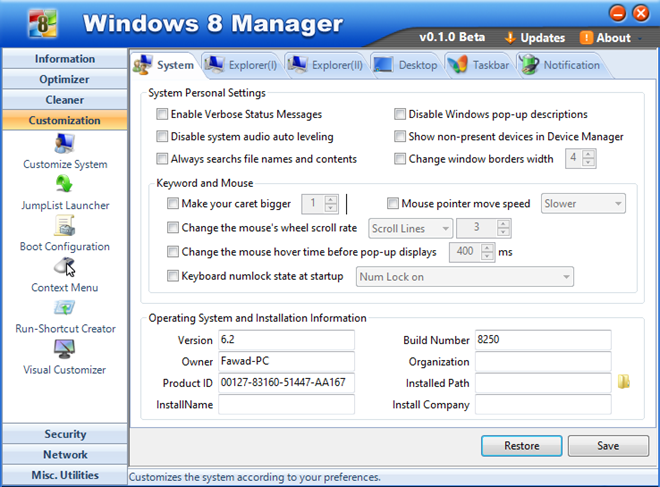Viewport: 660px width, 487px height.
Task: Click the caret size spinner
Action: click(x=320, y=204)
